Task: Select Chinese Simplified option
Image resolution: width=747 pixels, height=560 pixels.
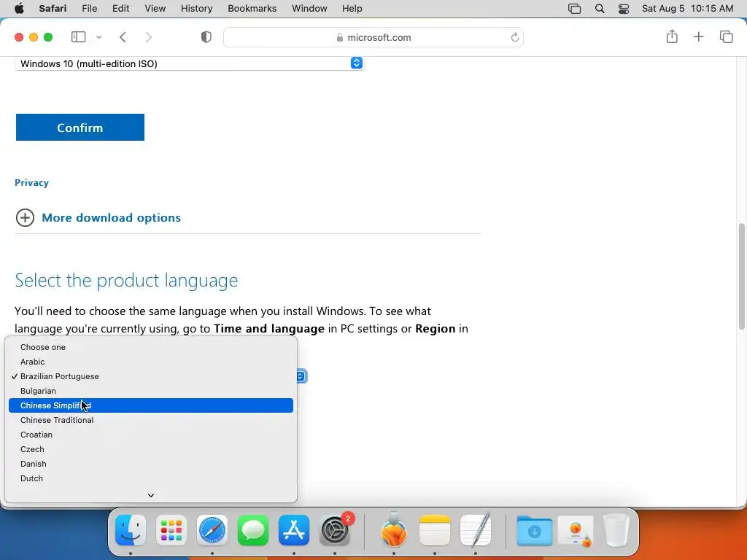Action: [150, 405]
